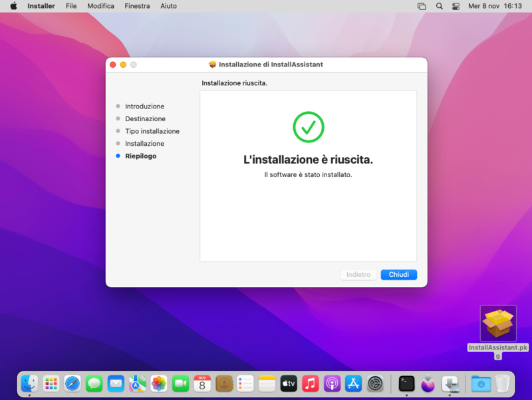Image resolution: width=532 pixels, height=400 pixels.
Task: Open Reminders app in the Dock
Action: point(245,384)
